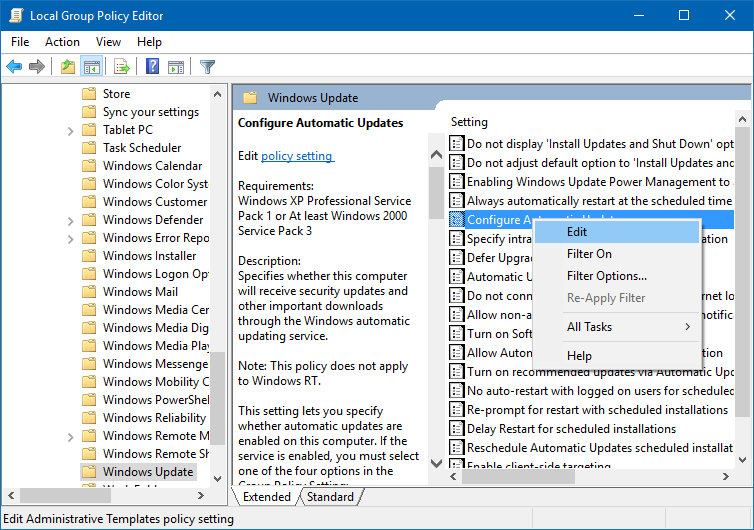Screen dimensions: 754x530
Task: Open the Help question-mark toolbar icon
Action: click(152, 66)
